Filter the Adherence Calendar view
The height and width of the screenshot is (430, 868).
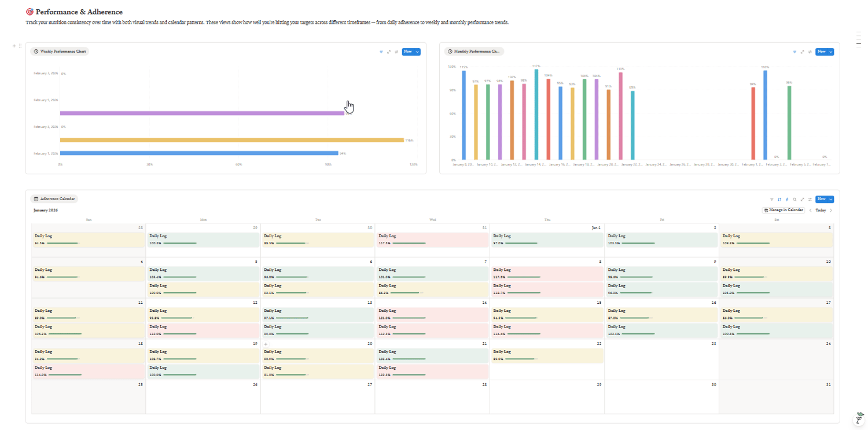pyautogui.click(x=772, y=200)
